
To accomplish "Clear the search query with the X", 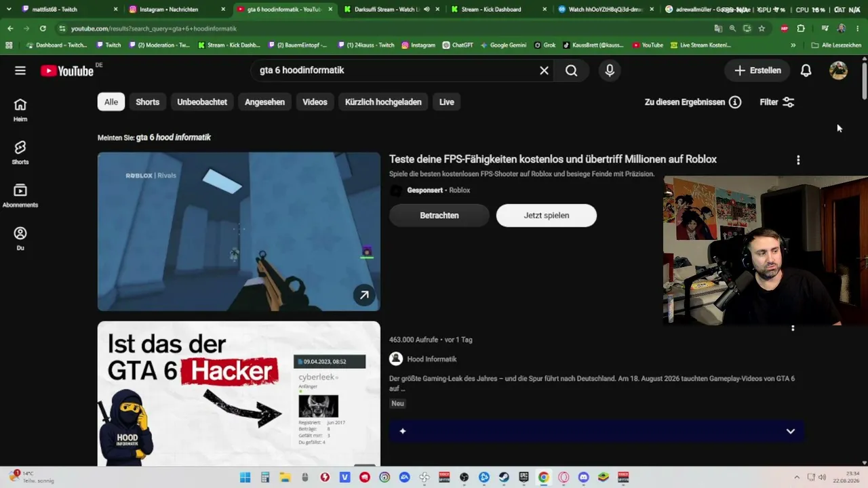I will (x=544, y=70).
